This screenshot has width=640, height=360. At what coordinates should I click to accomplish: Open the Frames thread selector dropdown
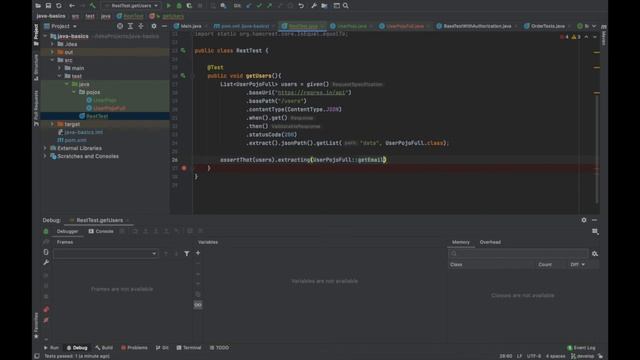point(105,253)
